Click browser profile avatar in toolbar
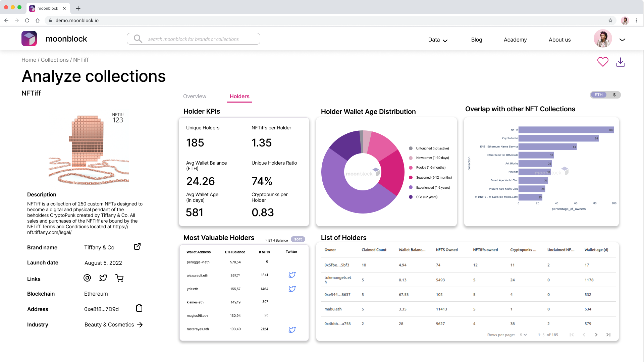This screenshot has width=644, height=362. click(x=625, y=20)
